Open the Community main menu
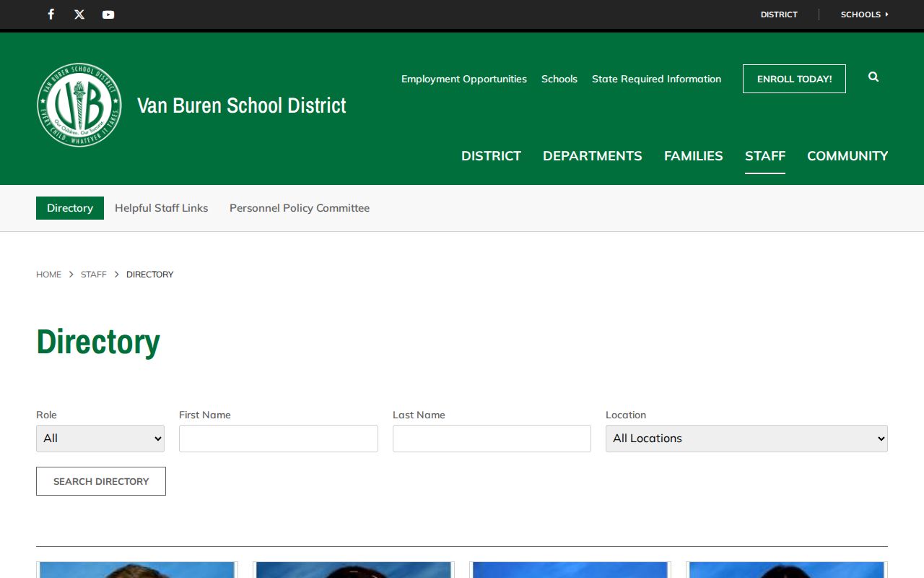This screenshot has width=924, height=578. [847, 156]
